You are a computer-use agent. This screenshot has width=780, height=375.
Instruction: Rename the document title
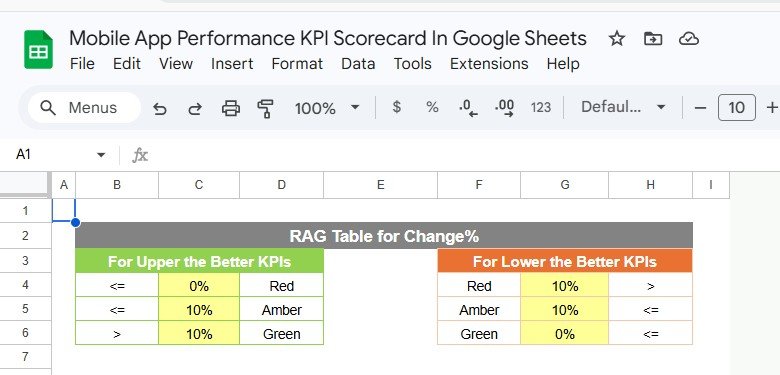pyautogui.click(x=328, y=38)
